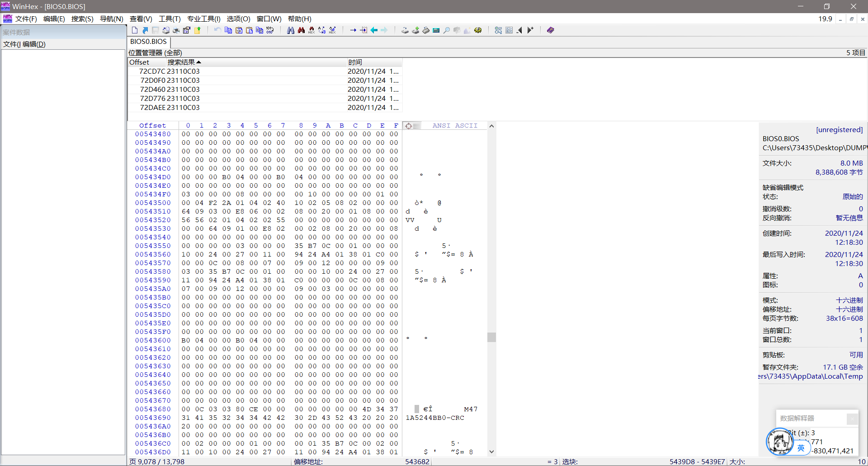
Task: Open the file Properties icon
Action: [x=187, y=30]
